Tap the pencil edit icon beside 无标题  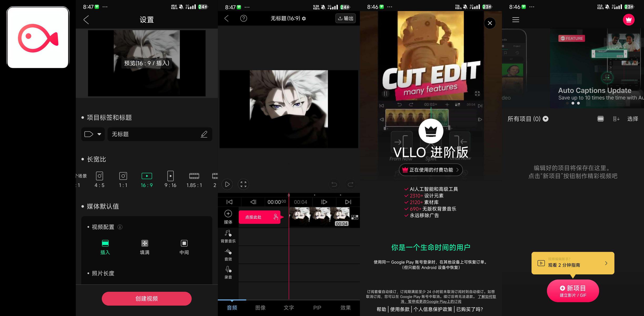[x=204, y=134]
